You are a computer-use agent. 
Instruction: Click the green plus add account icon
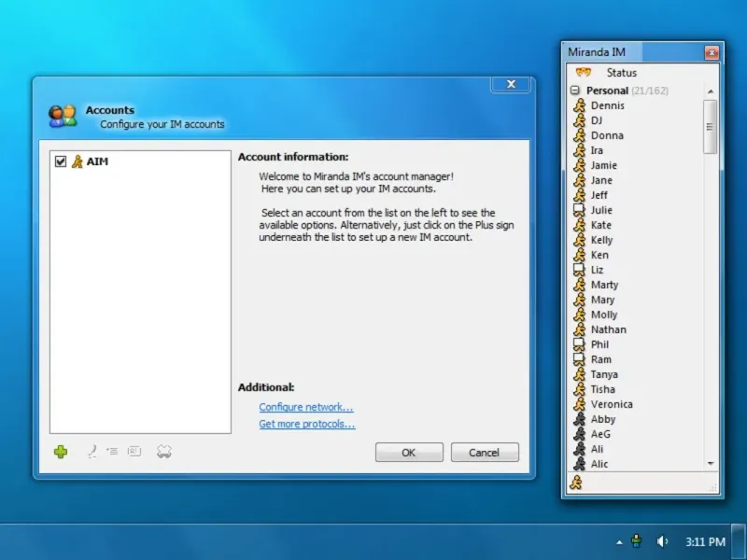click(61, 452)
